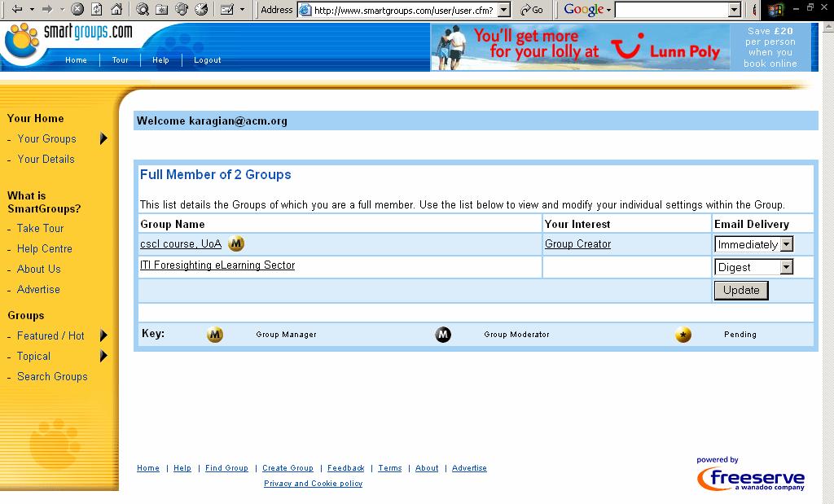The image size is (834, 504).
Task: Open the Google toolbar logo menu
Action: tap(587, 9)
